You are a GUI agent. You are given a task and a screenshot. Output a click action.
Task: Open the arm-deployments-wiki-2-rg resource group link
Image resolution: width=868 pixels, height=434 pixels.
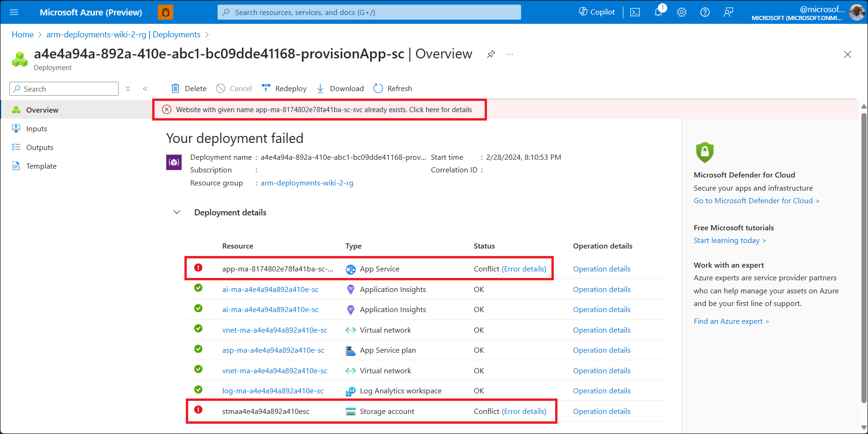(307, 183)
